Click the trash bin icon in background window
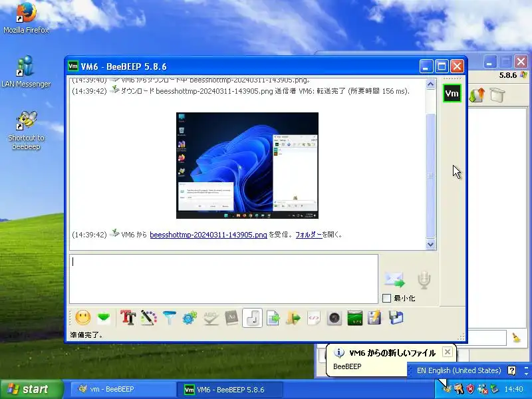This screenshot has height=399, width=532. 497,95
